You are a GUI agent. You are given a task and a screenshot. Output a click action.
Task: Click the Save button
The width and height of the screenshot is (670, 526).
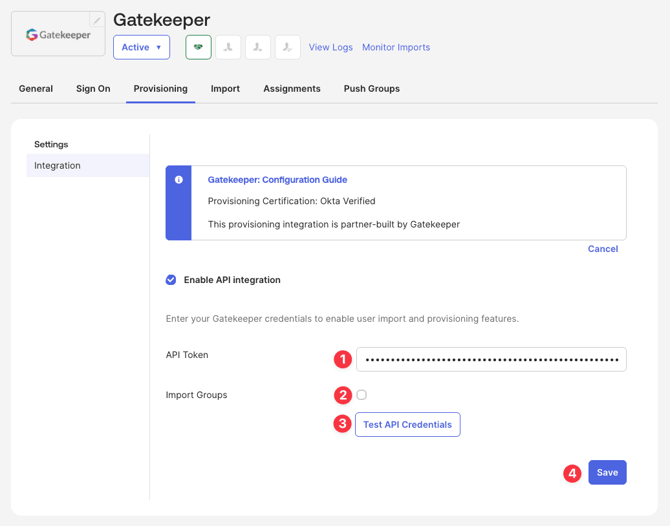607,473
